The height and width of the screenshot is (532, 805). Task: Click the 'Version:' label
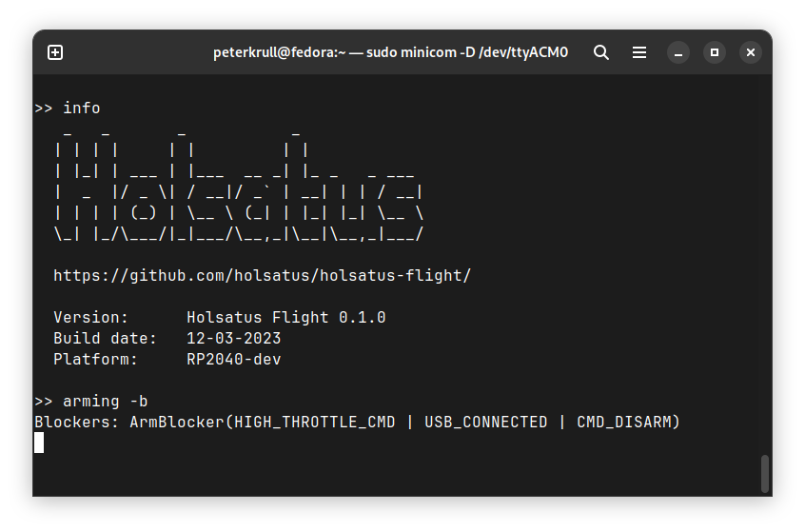point(90,317)
